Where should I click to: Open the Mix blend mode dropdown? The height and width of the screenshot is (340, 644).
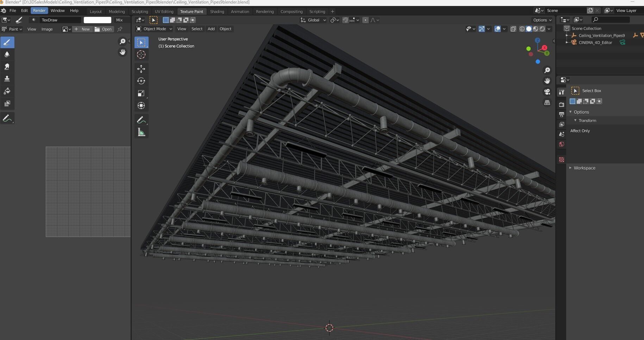coord(122,20)
